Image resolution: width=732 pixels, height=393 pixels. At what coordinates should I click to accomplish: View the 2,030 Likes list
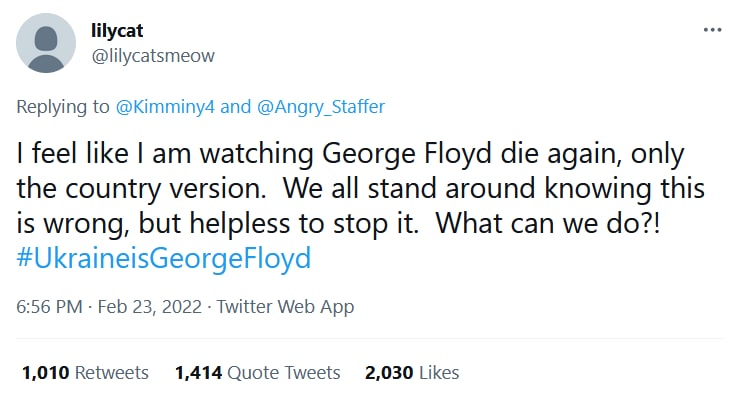coord(412,372)
